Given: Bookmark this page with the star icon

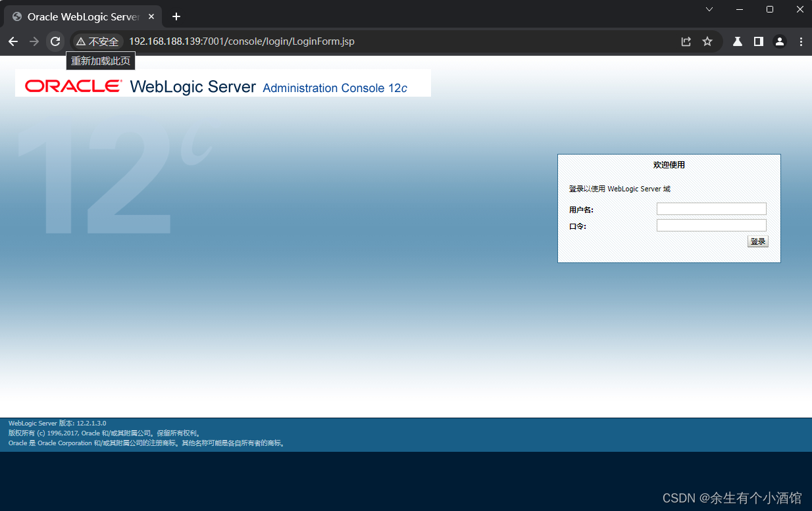Looking at the screenshot, I should tap(707, 41).
